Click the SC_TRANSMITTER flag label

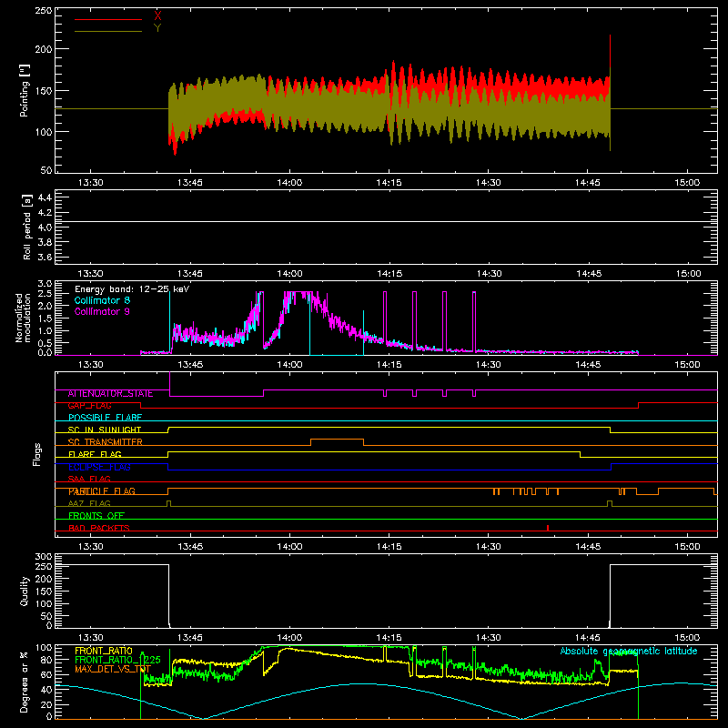pyautogui.click(x=106, y=442)
